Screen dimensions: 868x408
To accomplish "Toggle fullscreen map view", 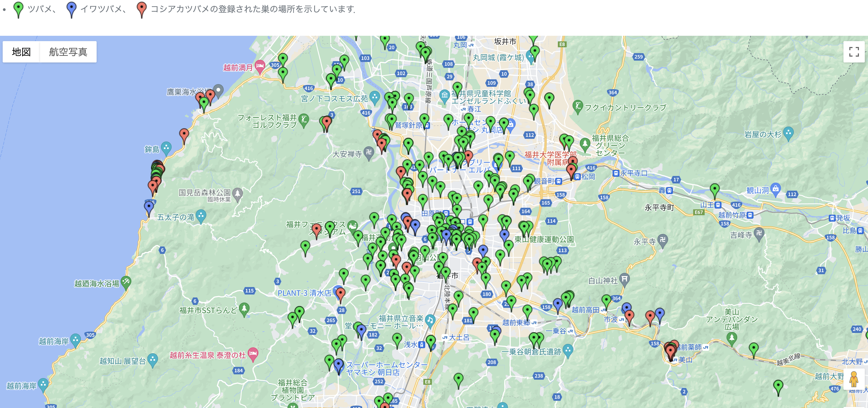I will click(x=854, y=52).
